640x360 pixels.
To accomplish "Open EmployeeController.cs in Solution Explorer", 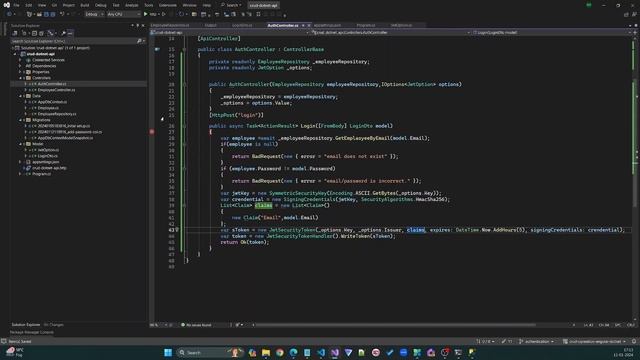I will click(x=56, y=90).
